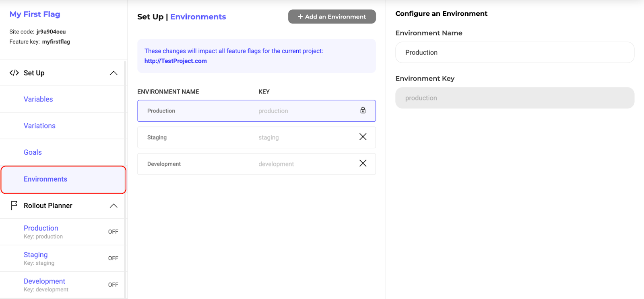
Task: Remove Staging environment with X icon
Action: pos(363,137)
